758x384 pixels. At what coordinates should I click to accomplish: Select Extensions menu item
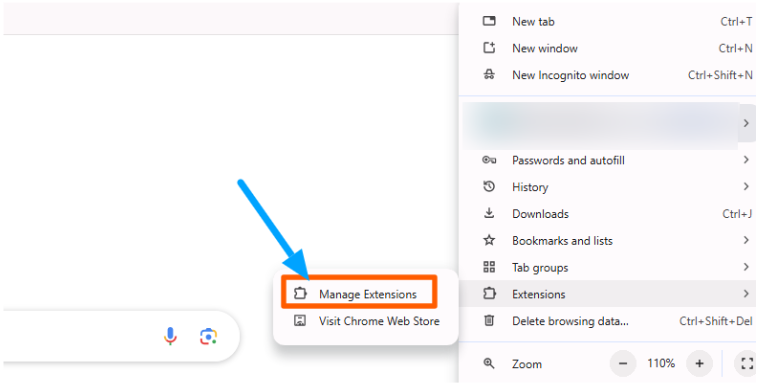(x=608, y=294)
